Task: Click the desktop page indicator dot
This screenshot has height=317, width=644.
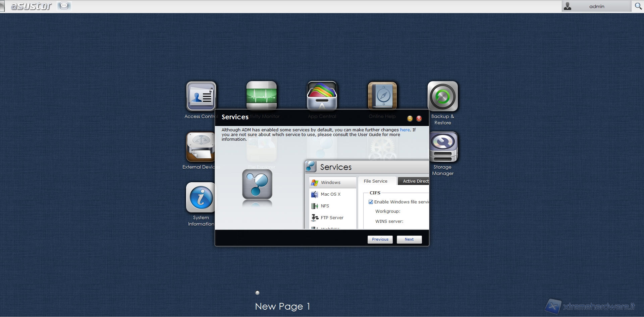Action: 257,293
